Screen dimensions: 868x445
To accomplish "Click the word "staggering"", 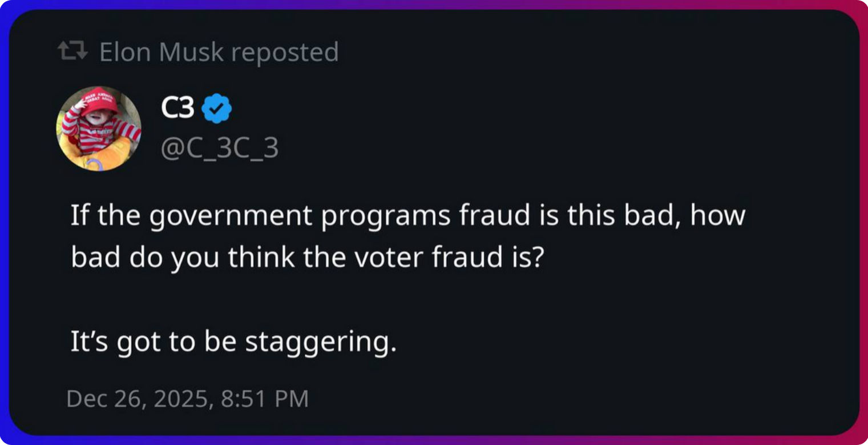I will click(320, 342).
